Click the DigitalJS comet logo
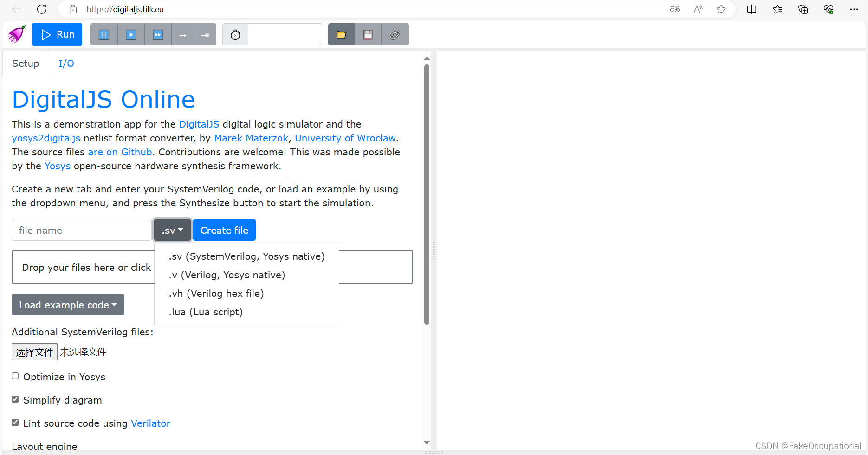The width and height of the screenshot is (868, 455). coord(17,34)
